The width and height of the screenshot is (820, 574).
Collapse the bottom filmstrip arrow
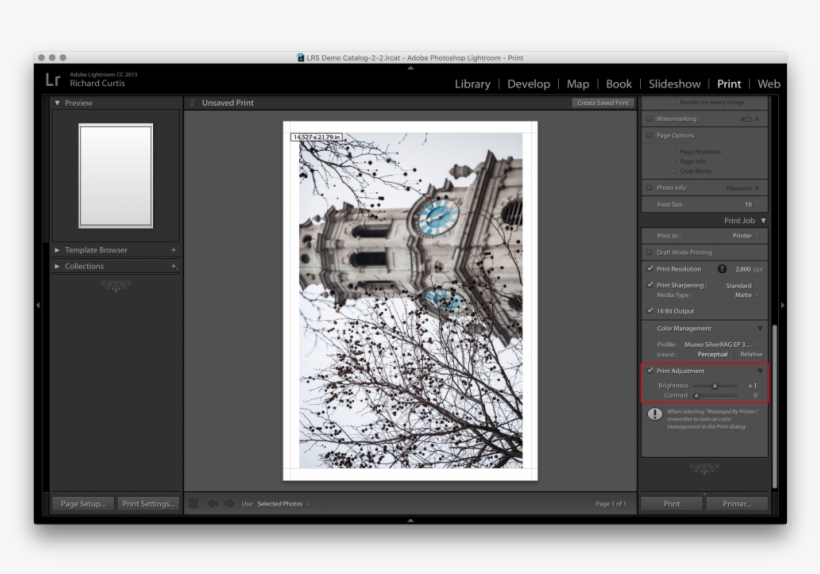click(x=411, y=520)
